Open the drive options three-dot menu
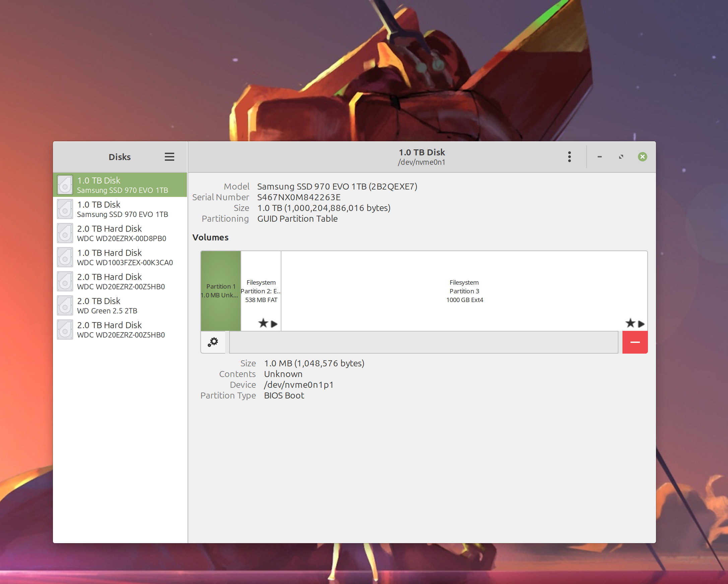The image size is (728, 584). pyautogui.click(x=569, y=157)
